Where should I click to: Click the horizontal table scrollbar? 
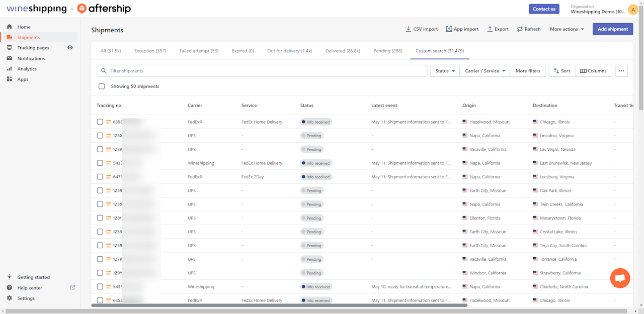(x=279, y=305)
